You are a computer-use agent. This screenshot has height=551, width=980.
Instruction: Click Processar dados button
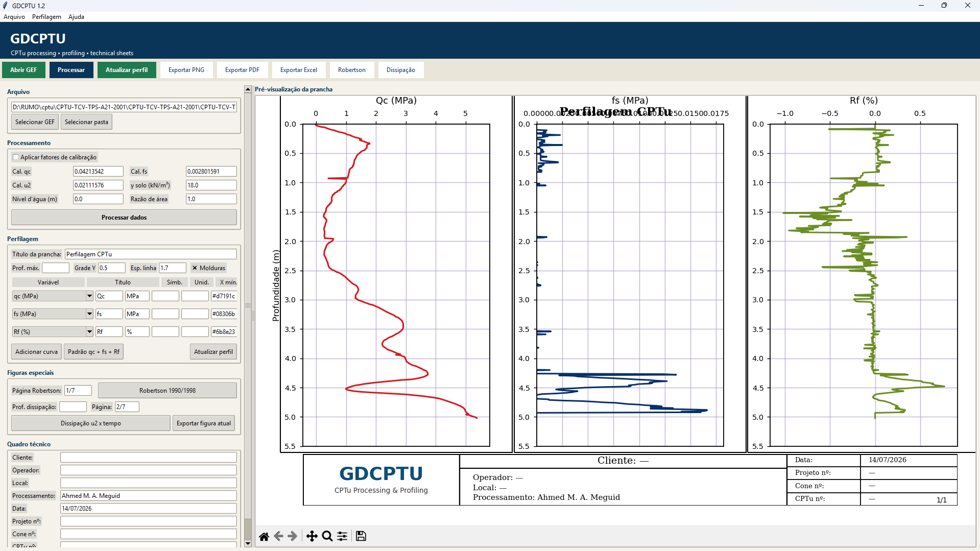point(124,218)
